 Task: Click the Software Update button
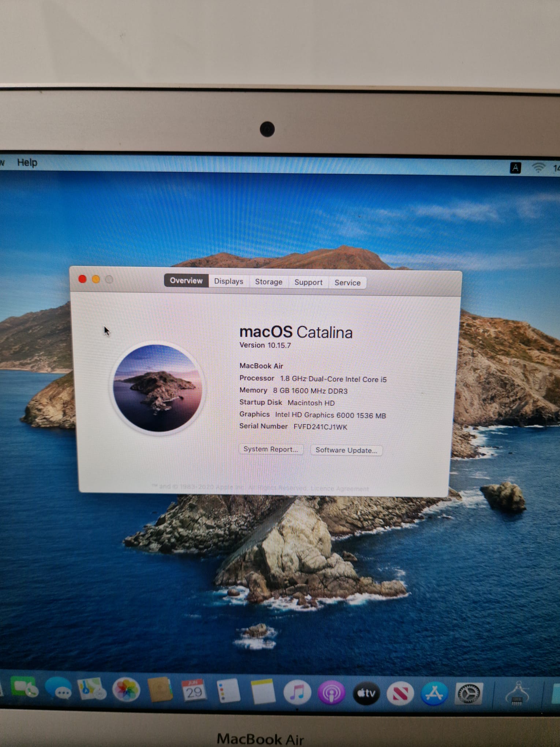pos(346,450)
